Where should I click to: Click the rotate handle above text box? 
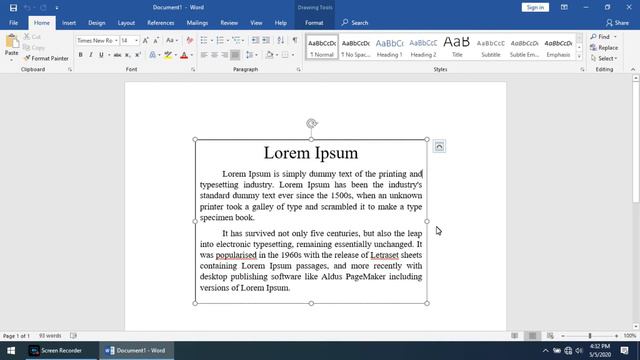click(x=311, y=123)
